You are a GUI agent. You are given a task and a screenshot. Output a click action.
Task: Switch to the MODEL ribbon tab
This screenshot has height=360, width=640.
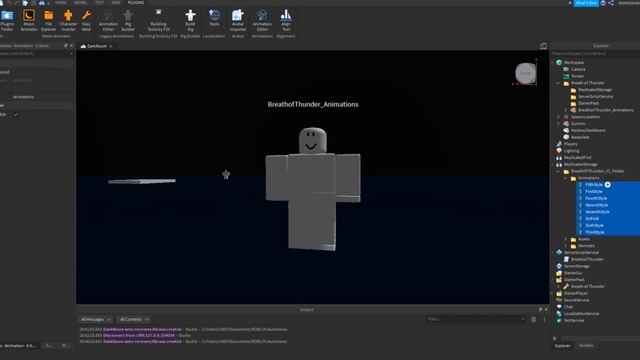80,2
